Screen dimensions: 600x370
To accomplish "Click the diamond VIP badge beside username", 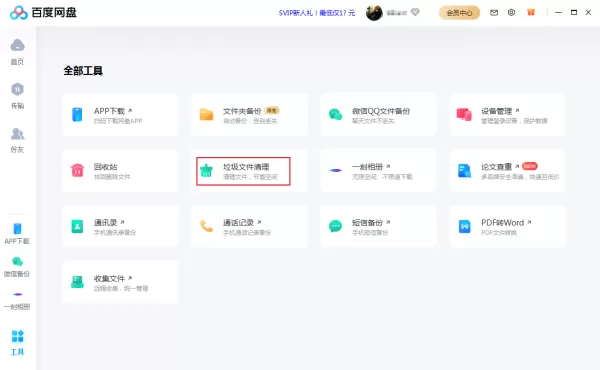I will click(415, 13).
